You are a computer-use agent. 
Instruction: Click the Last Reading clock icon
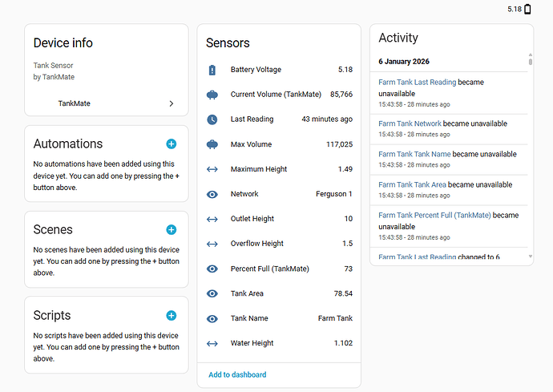[x=212, y=119]
